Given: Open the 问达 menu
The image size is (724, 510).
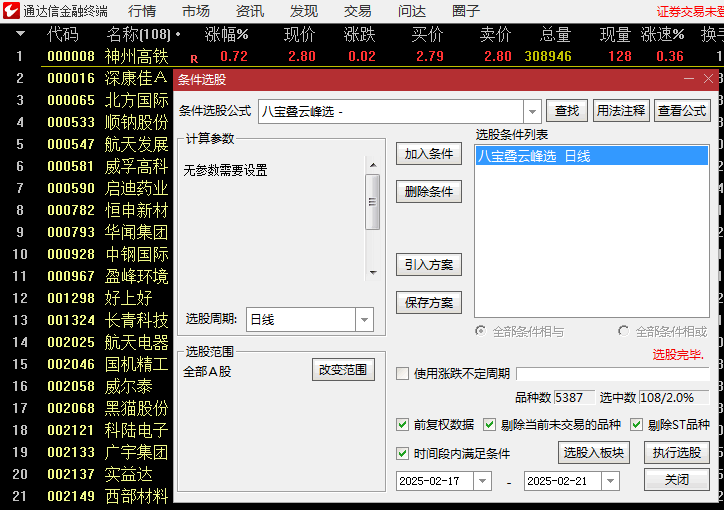Looking at the screenshot, I should 412,11.
